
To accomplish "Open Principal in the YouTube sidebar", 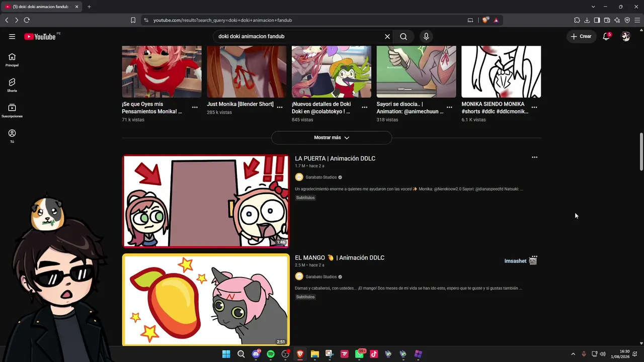I will (x=12, y=60).
